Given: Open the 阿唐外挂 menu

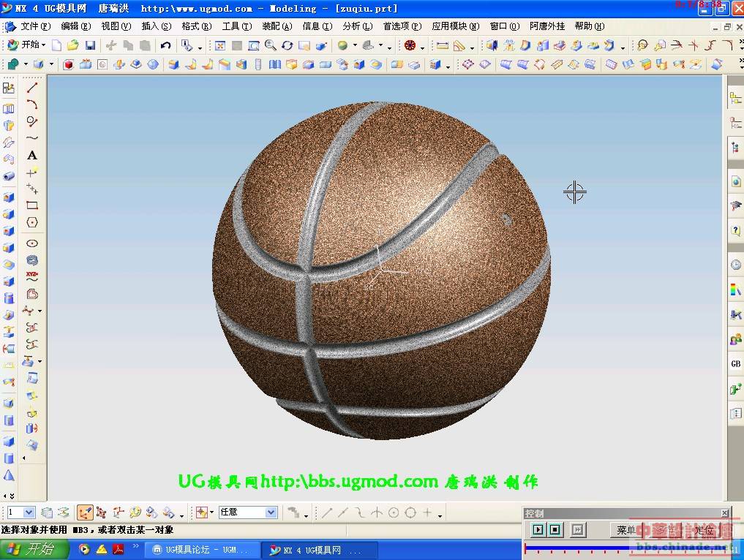Looking at the screenshot, I should [x=547, y=26].
